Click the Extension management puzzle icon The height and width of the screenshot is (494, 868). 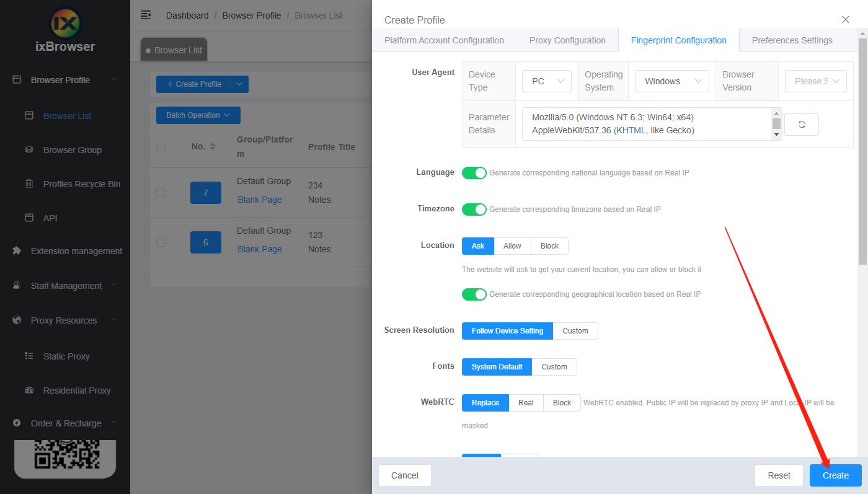tap(17, 251)
